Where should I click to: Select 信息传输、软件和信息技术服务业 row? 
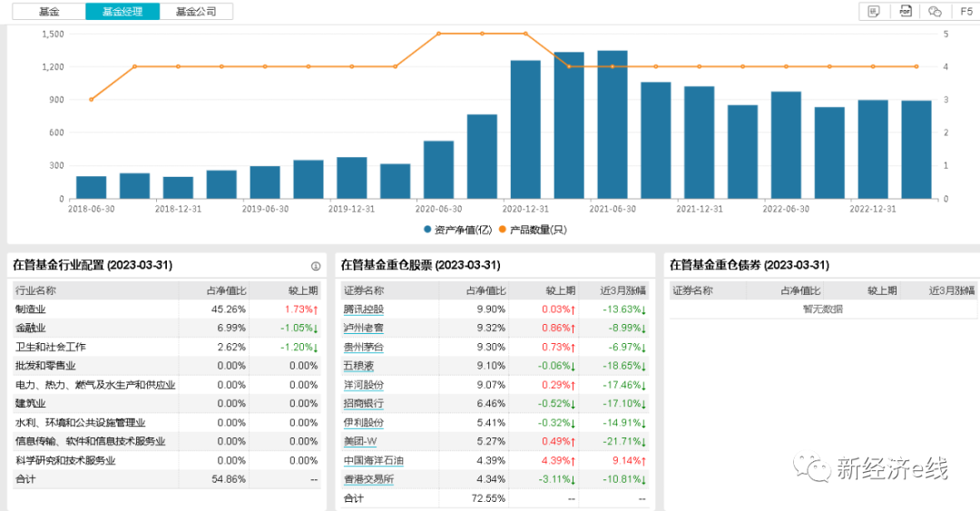coord(167,441)
